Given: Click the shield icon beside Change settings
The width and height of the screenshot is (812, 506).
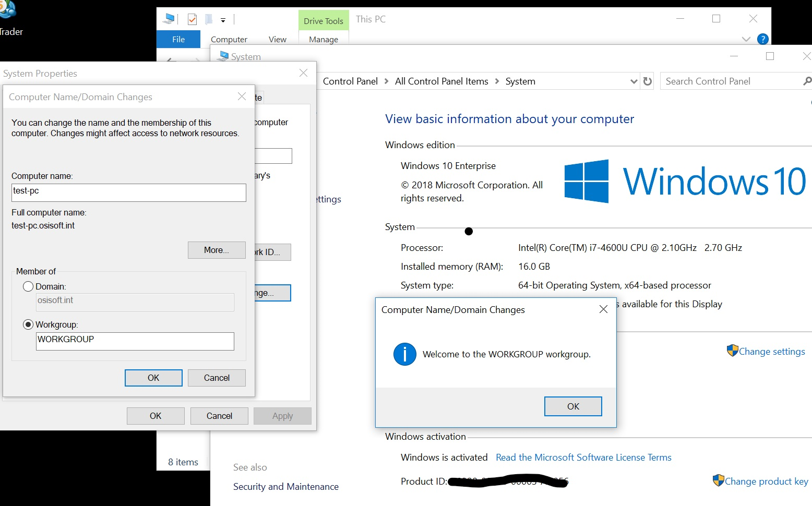Looking at the screenshot, I should click(x=732, y=351).
